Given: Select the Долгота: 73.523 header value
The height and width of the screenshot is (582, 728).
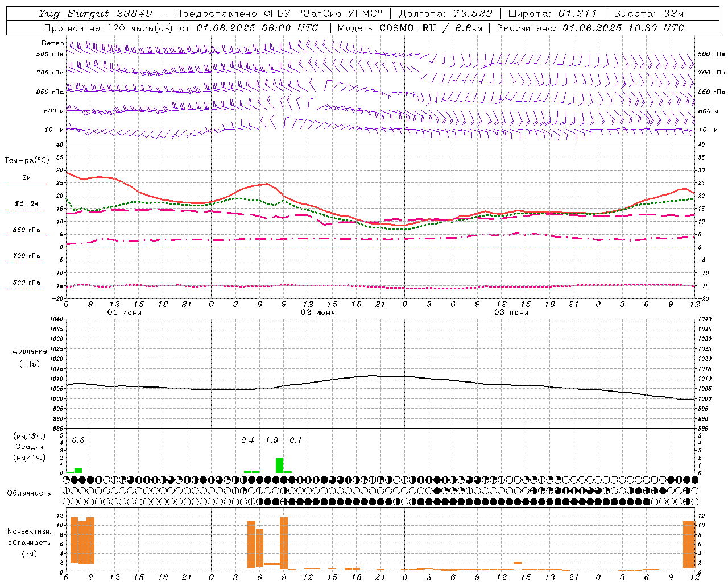Looking at the screenshot, I should point(446,14).
